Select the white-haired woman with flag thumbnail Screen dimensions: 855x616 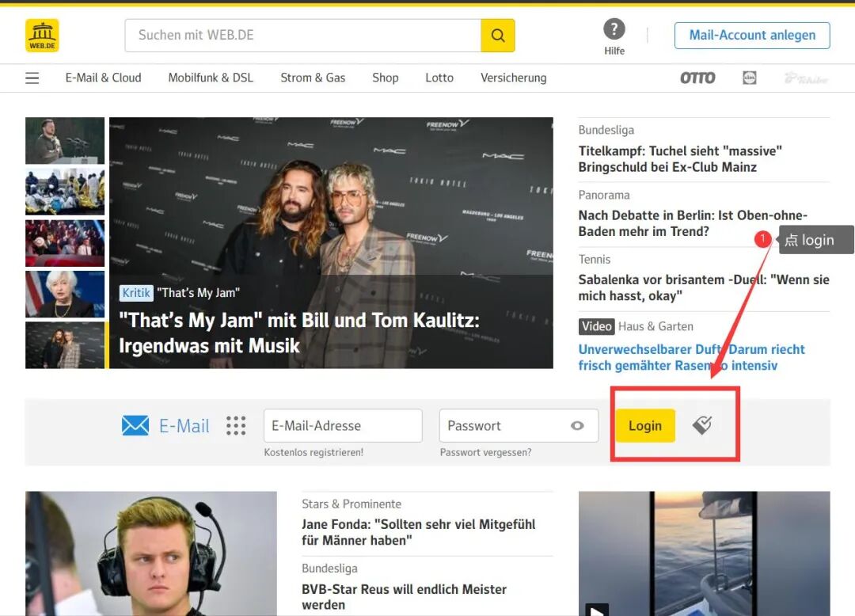65,295
